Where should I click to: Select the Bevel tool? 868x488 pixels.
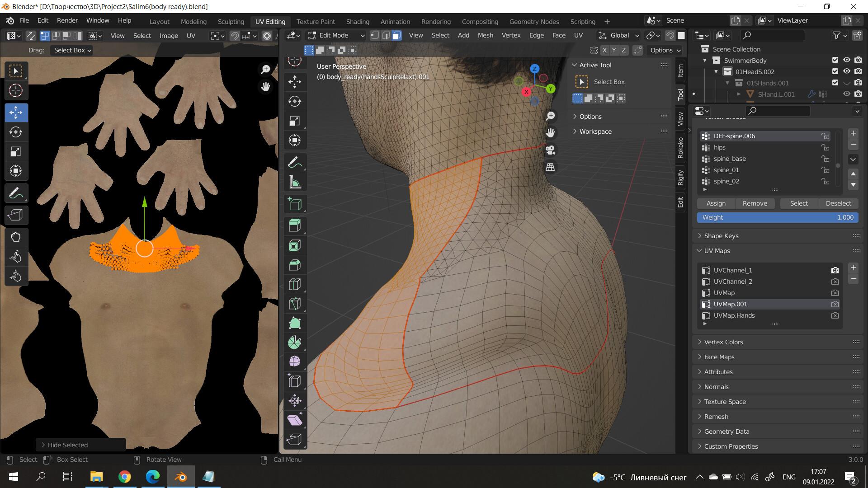(295, 265)
